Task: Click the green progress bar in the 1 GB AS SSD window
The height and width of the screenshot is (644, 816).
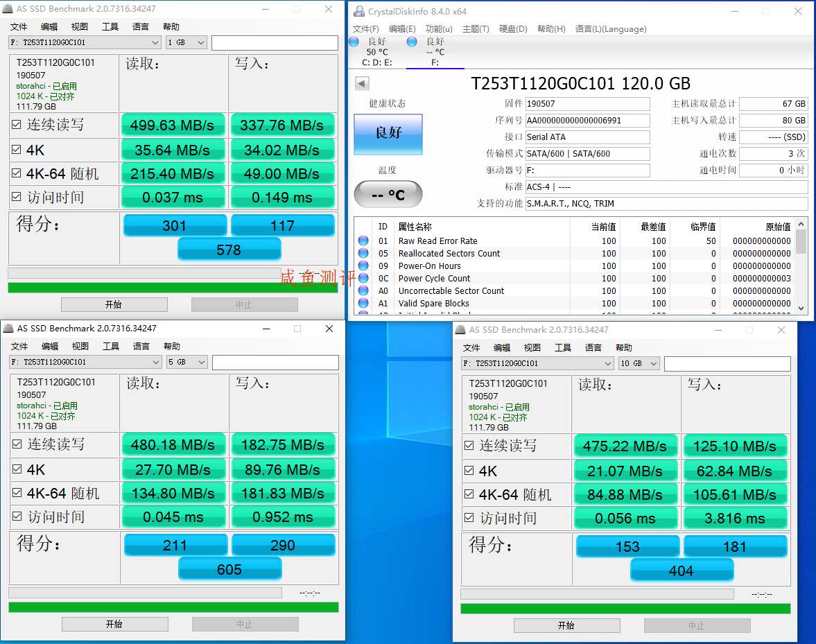Action: (173, 288)
